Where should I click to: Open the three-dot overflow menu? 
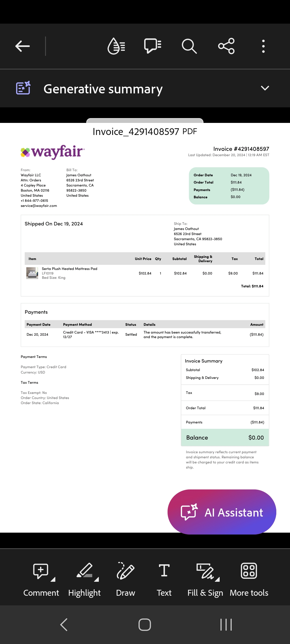click(263, 46)
